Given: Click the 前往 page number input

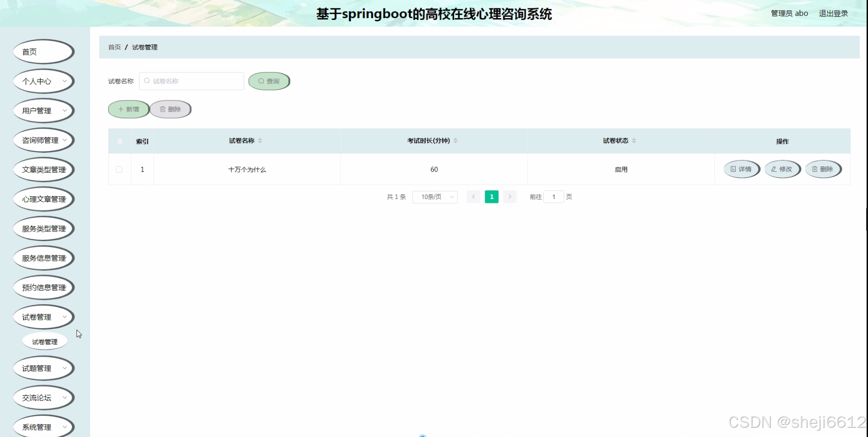Looking at the screenshot, I should (x=554, y=197).
